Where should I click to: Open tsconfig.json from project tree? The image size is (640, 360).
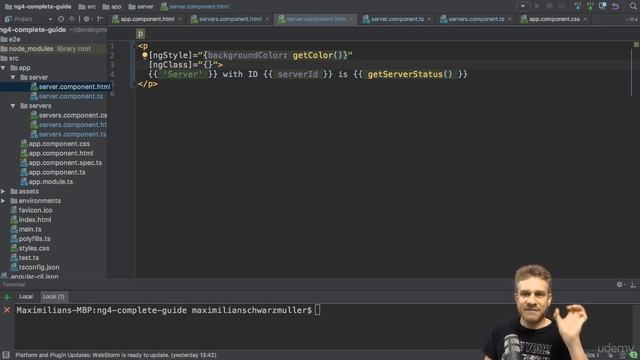(35, 267)
